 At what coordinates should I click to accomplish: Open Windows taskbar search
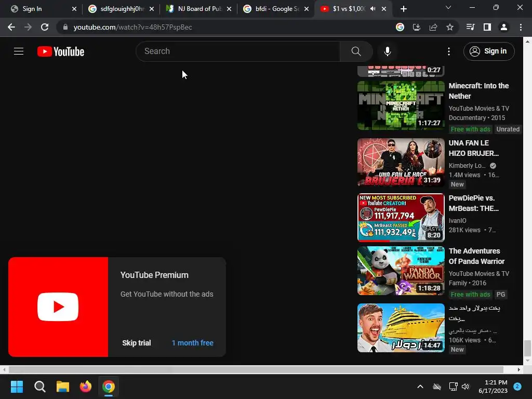click(39, 387)
